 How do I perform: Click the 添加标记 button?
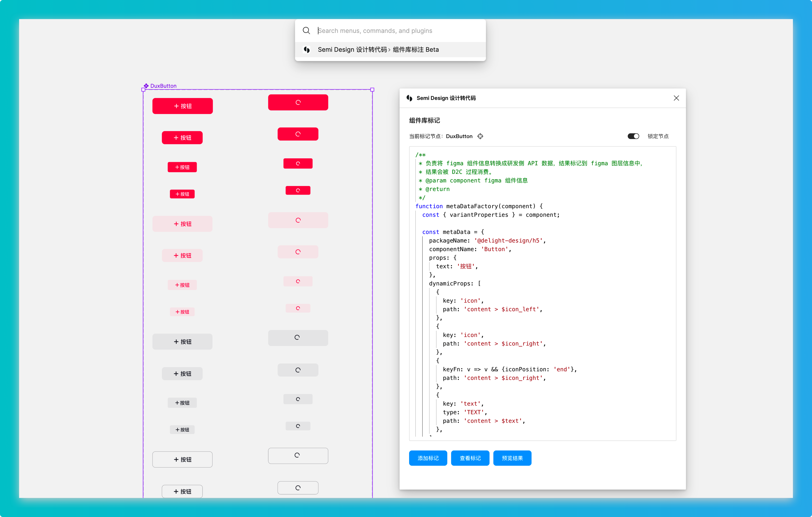428,458
